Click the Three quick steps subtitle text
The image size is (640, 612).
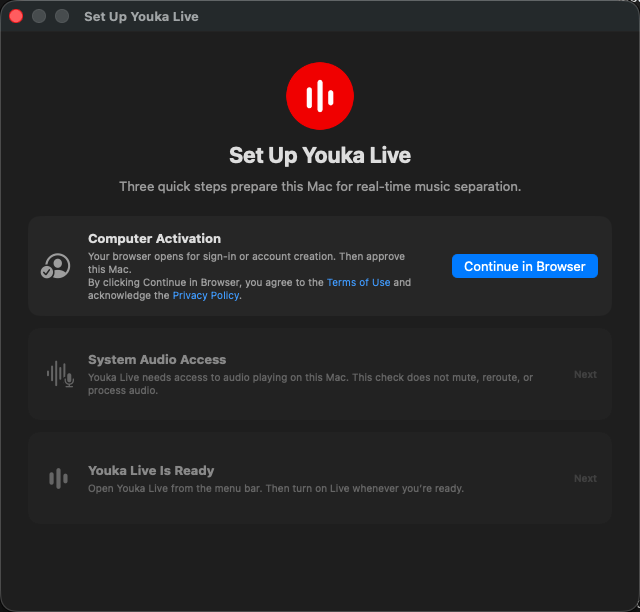click(320, 187)
